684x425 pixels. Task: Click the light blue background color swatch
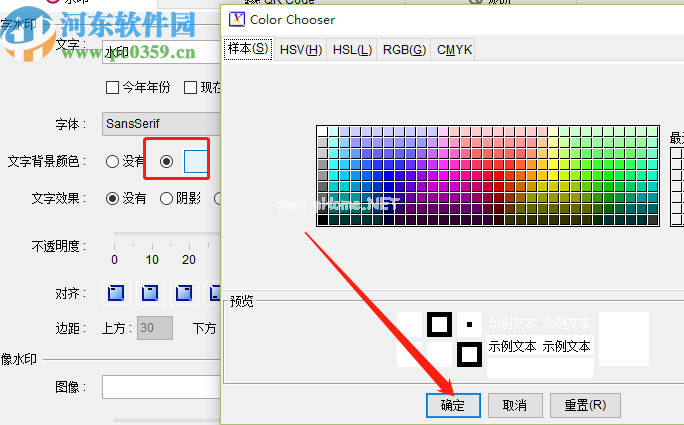coord(196,160)
